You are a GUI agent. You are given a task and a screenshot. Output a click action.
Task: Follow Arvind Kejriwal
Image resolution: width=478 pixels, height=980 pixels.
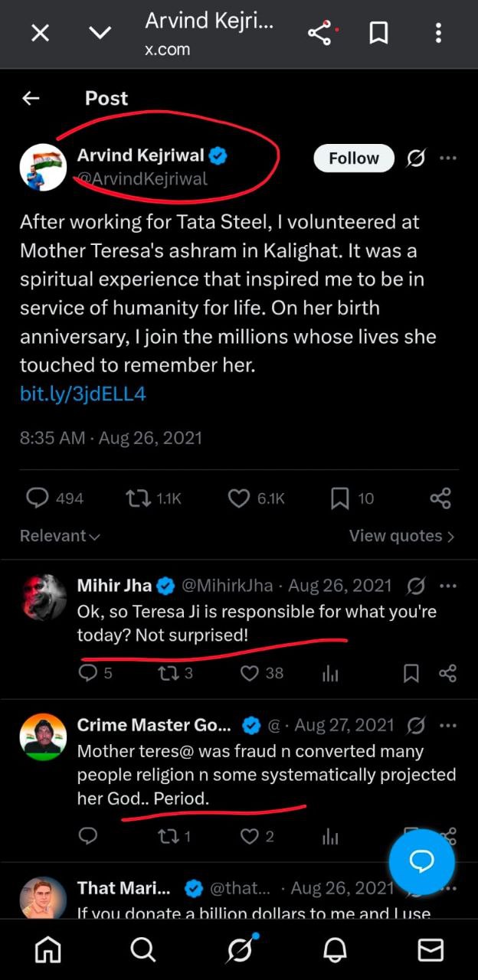point(353,158)
